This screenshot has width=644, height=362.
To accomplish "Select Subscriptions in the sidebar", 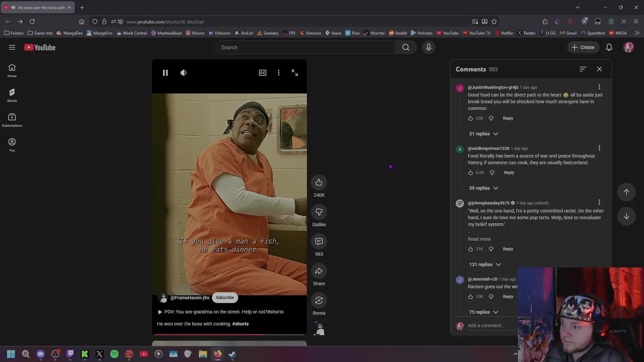I will [x=12, y=120].
